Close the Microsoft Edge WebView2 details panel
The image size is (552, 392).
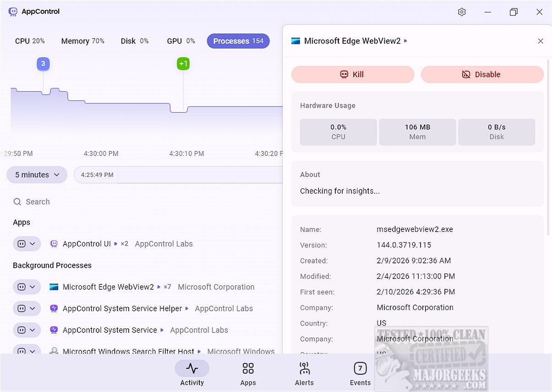point(541,41)
